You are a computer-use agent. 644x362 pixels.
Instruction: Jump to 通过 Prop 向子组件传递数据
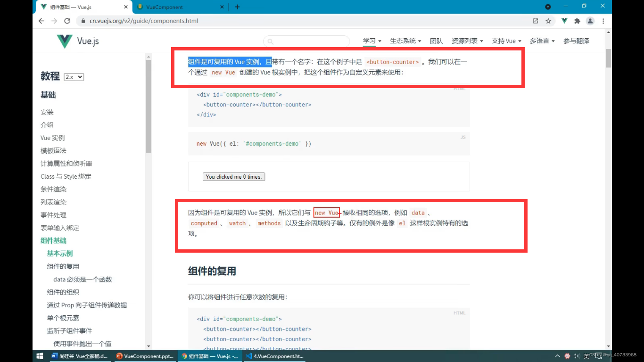(87, 305)
